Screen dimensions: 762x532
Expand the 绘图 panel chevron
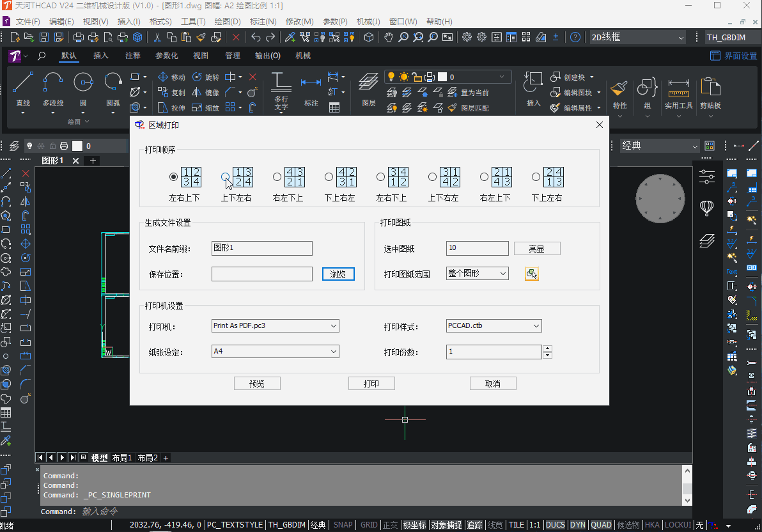point(88,121)
